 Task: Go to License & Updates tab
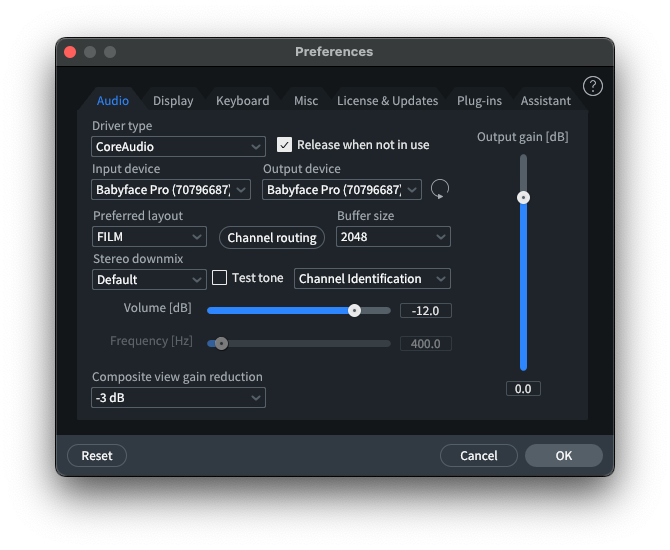388,101
